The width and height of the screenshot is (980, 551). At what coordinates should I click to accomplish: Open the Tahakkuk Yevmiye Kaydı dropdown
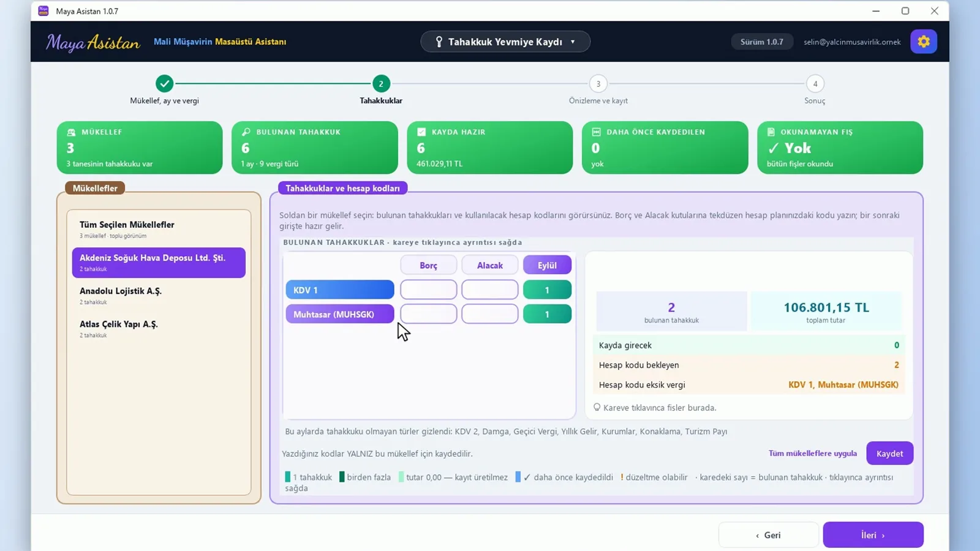(505, 42)
